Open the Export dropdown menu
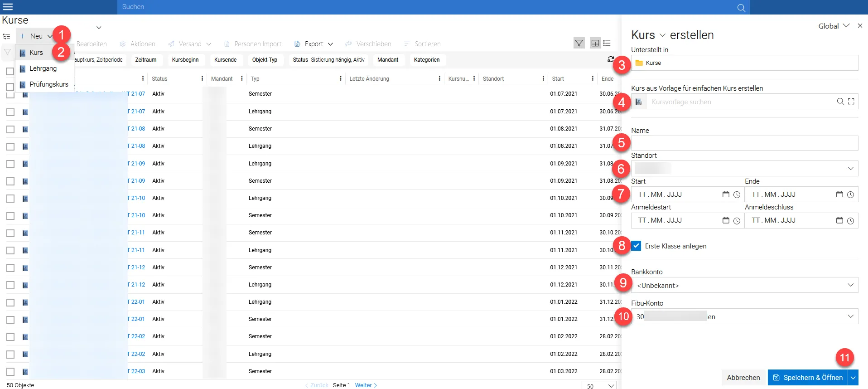 coord(313,44)
